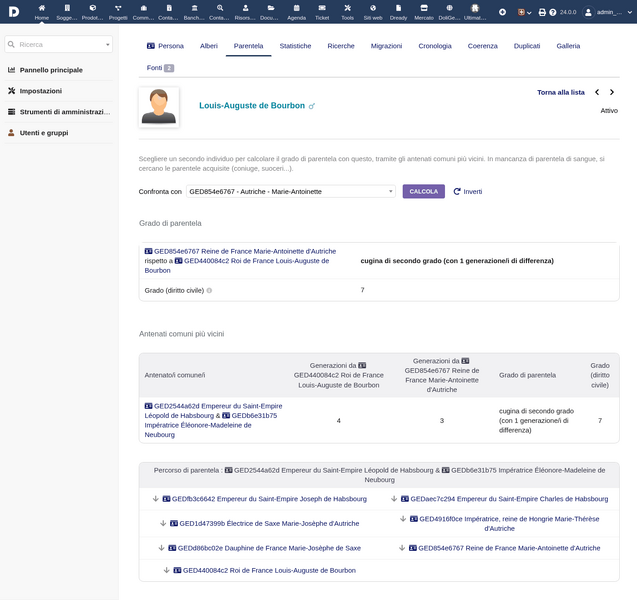
Task: Open Empereur Charles de Habsbourg link
Action: [x=505, y=499]
